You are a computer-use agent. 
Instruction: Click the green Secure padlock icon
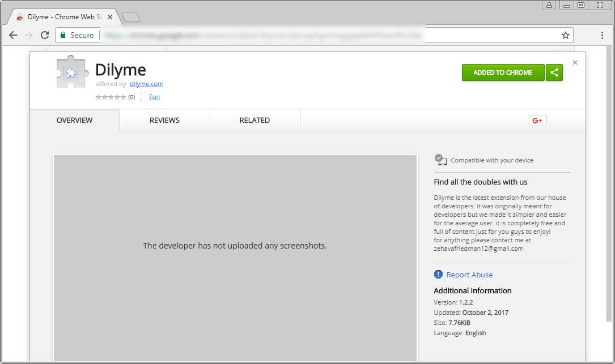[x=63, y=35]
